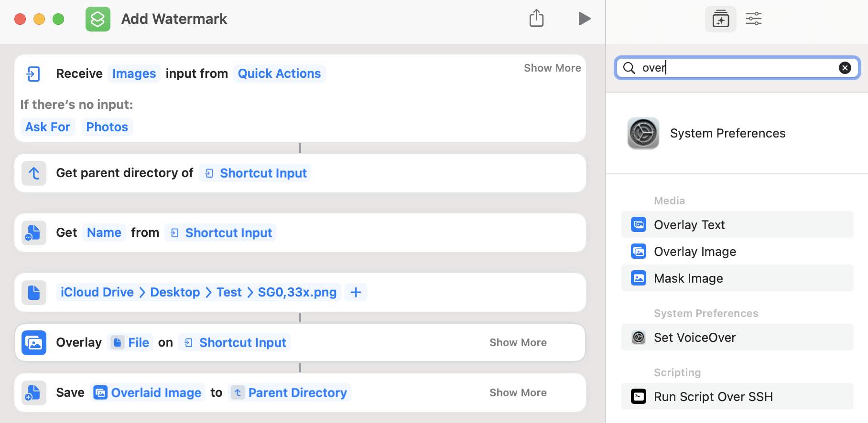
Task: Run the Add Watermark shortcut
Action: pos(584,19)
